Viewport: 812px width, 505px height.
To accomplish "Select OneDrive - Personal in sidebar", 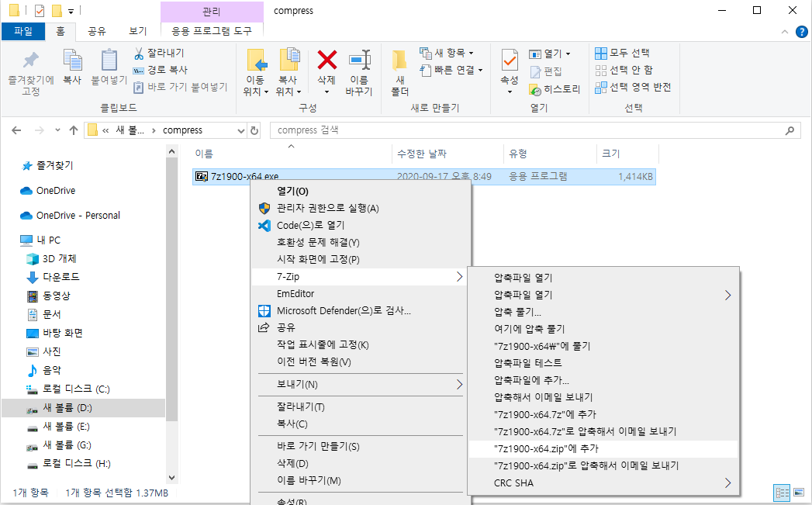I will coord(78,216).
